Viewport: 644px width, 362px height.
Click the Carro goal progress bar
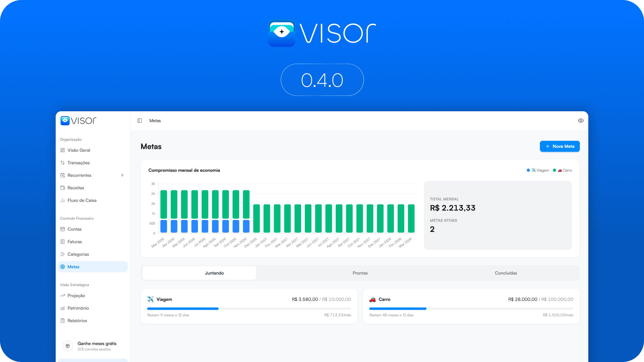click(471, 309)
